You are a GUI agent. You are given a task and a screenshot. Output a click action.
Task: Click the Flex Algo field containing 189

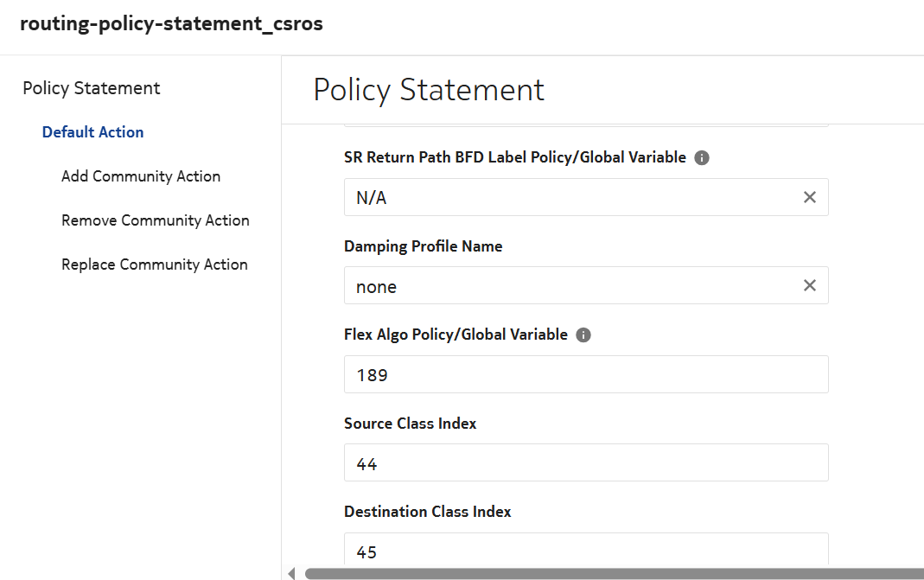point(586,374)
